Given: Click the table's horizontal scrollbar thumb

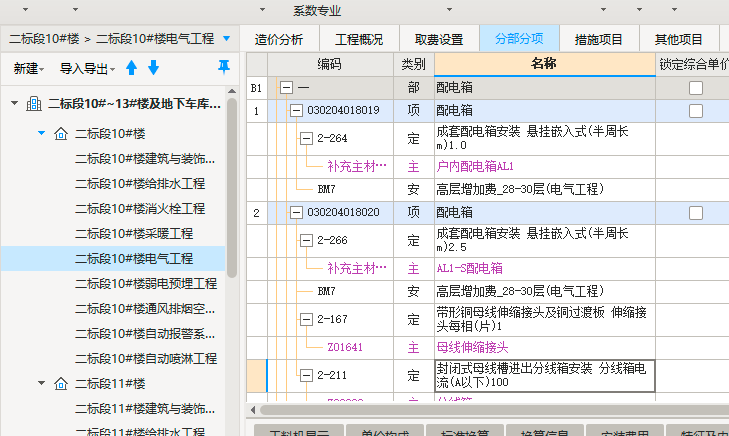Looking at the screenshot, I should (494, 410).
